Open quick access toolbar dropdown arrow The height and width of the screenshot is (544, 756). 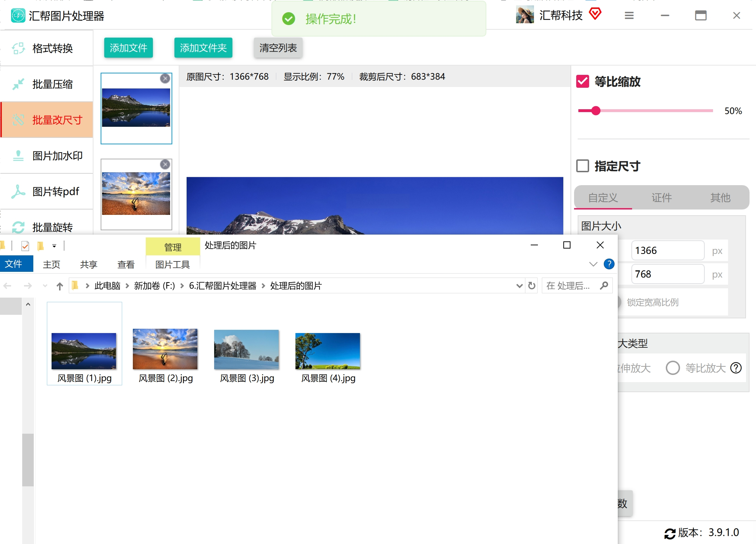54,246
